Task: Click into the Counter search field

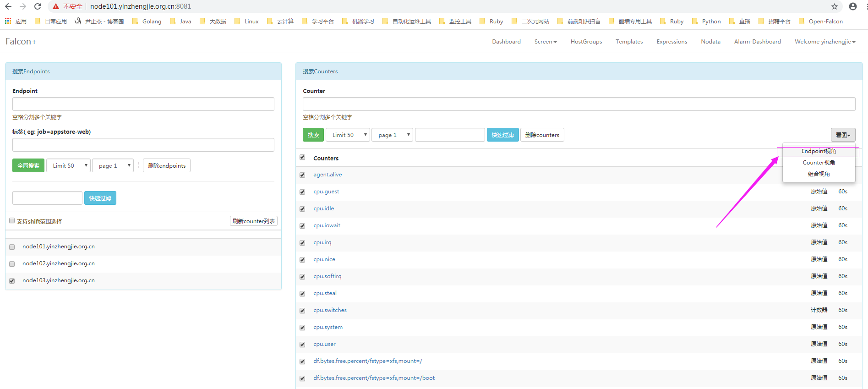Action: point(579,104)
